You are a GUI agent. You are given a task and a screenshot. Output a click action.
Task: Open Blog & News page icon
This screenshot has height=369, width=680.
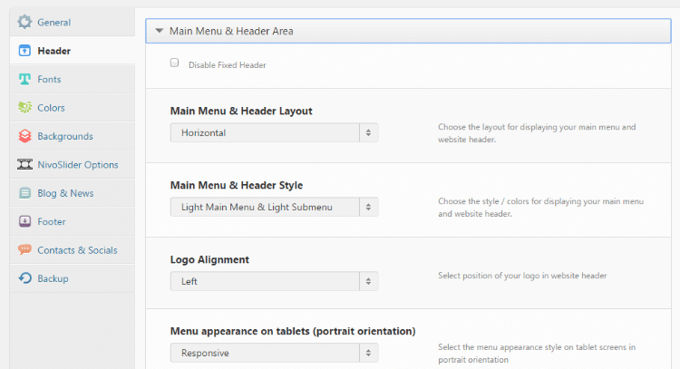(25, 193)
